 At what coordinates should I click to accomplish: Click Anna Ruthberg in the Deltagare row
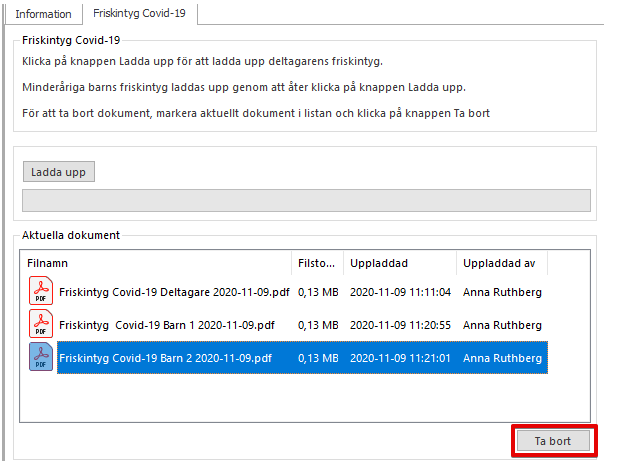pos(502,292)
